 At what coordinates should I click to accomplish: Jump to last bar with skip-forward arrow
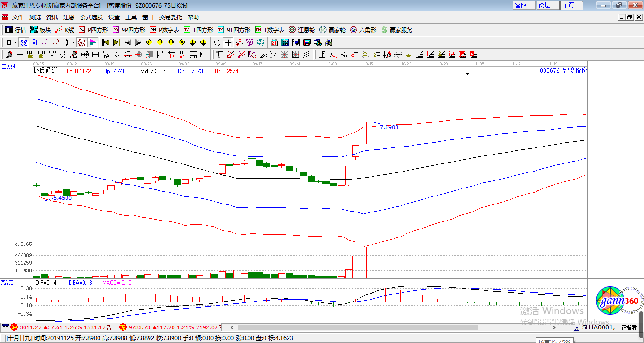(x=116, y=42)
